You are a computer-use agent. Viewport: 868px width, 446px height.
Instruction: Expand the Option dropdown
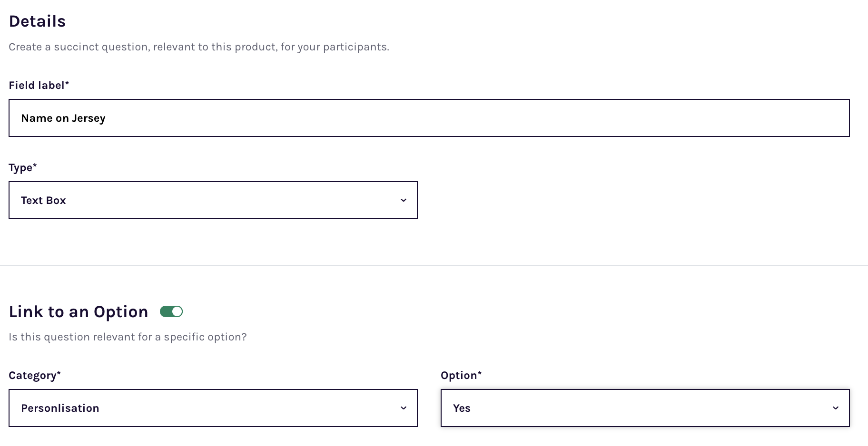(645, 408)
